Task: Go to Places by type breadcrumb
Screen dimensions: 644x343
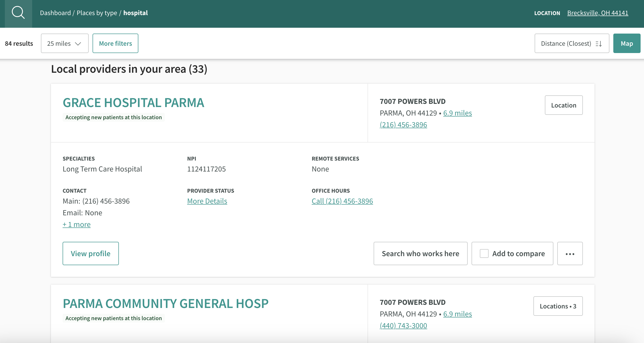Action: pyautogui.click(x=97, y=13)
